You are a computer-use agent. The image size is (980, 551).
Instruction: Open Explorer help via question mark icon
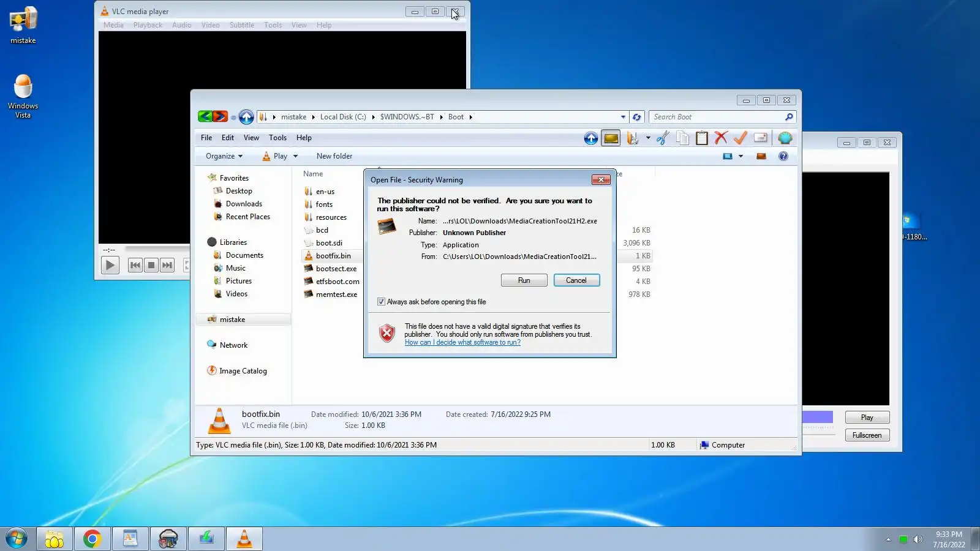pyautogui.click(x=783, y=156)
